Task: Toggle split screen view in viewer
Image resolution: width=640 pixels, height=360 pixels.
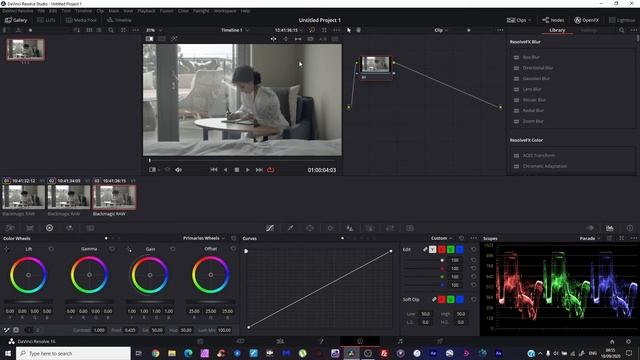Action: [162, 39]
